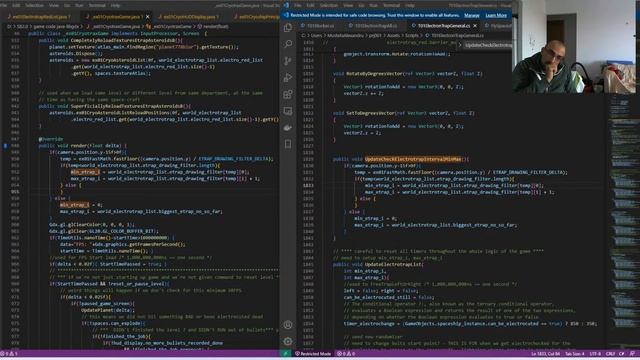Viewport: 640px width, 360px height.
Task: Click the VS Code logo in the right window
Action: (x=286, y=5)
